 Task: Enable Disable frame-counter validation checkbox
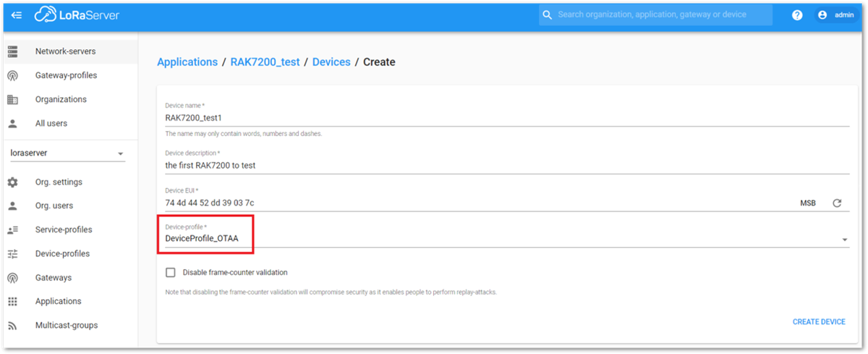coord(171,273)
